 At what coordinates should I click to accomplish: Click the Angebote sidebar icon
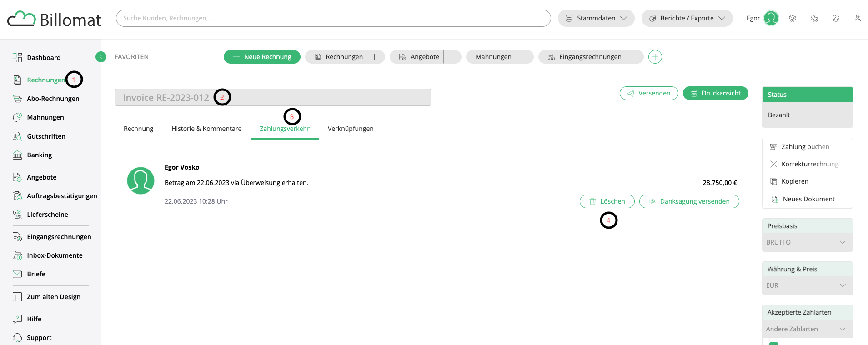(x=17, y=177)
